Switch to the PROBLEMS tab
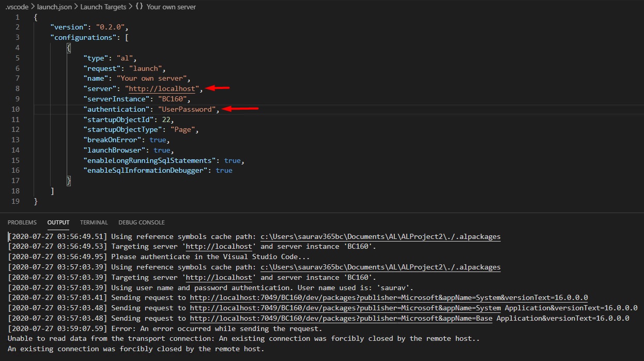This screenshot has width=644, height=361. pyautogui.click(x=22, y=222)
